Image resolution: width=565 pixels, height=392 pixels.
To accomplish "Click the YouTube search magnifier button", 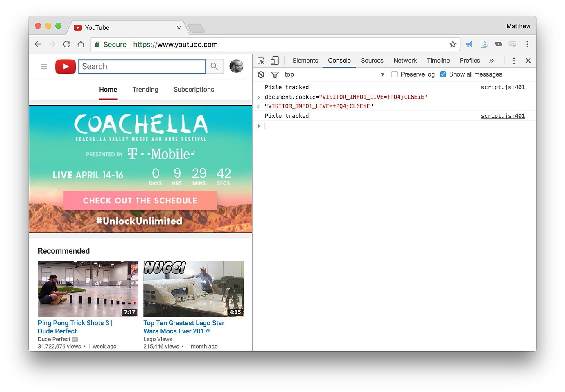I will 214,66.
